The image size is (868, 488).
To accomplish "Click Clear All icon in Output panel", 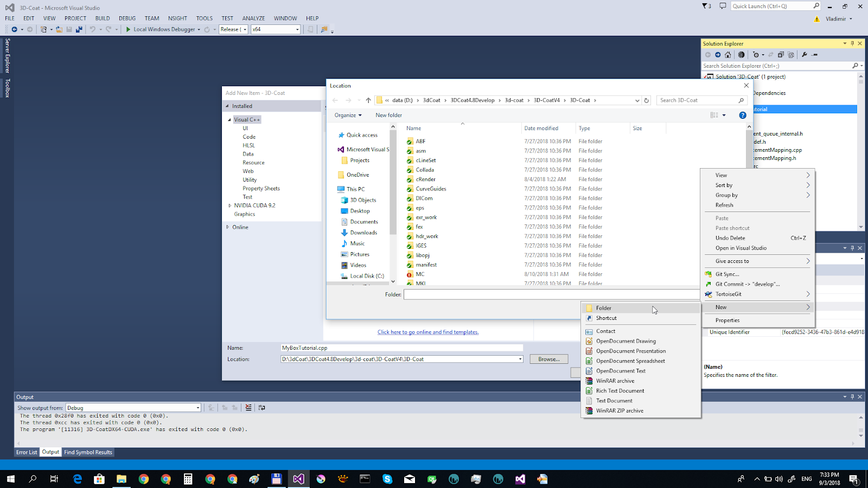I will [248, 408].
